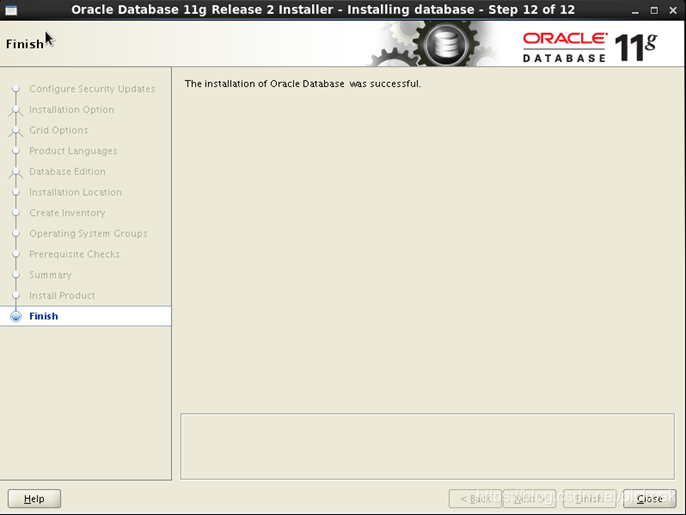This screenshot has height=515, width=686.
Task: Select the Grid Options step
Action: click(x=59, y=130)
